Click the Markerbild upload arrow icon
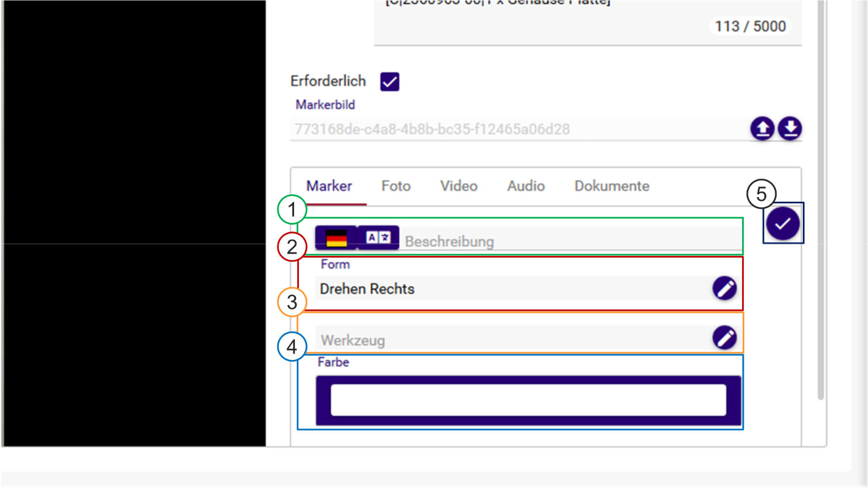The height and width of the screenshot is (488, 868). pyautogui.click(x=762, y=129)
